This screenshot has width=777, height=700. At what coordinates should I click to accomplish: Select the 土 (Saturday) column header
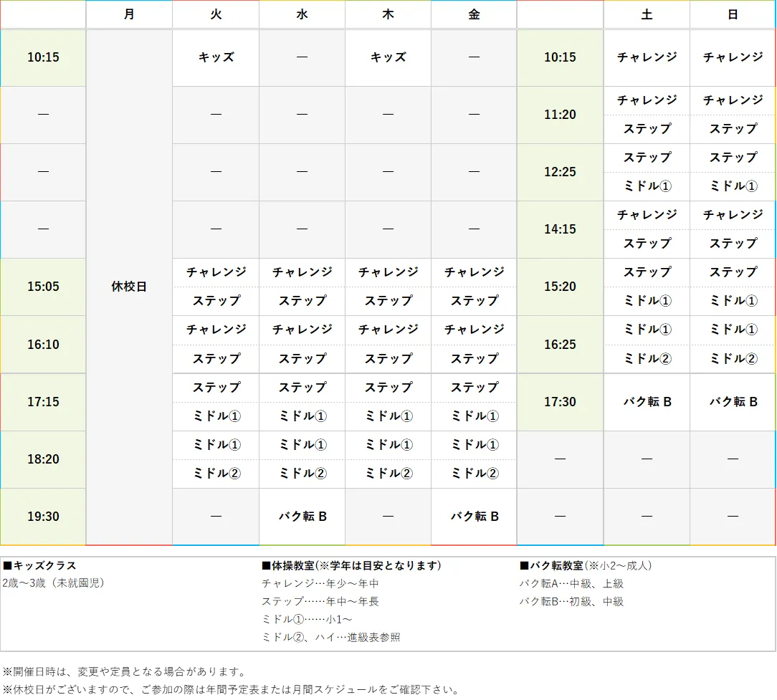click(x=646, y=14)
